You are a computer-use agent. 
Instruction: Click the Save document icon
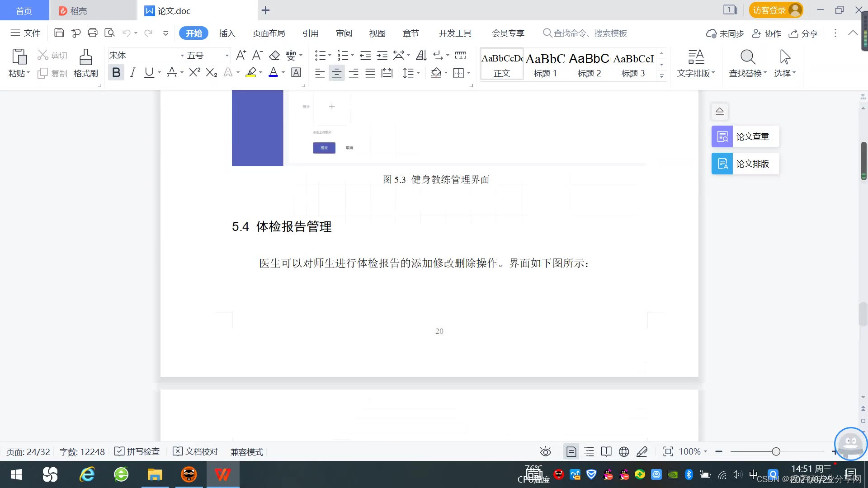[x=59, y=33]
